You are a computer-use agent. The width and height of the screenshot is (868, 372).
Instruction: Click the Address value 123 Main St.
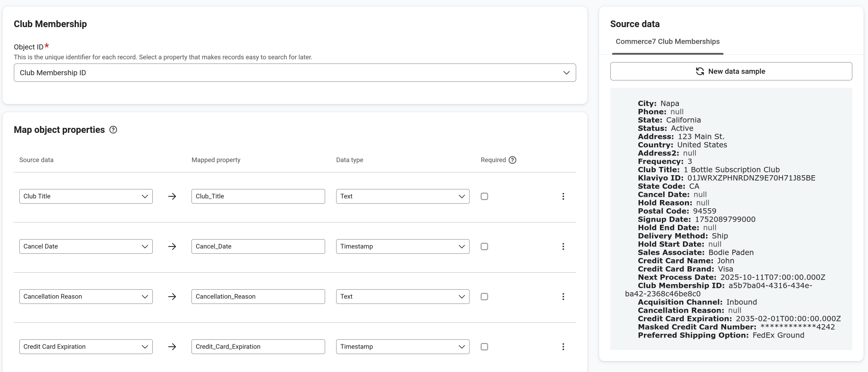(x=701, y=137)
